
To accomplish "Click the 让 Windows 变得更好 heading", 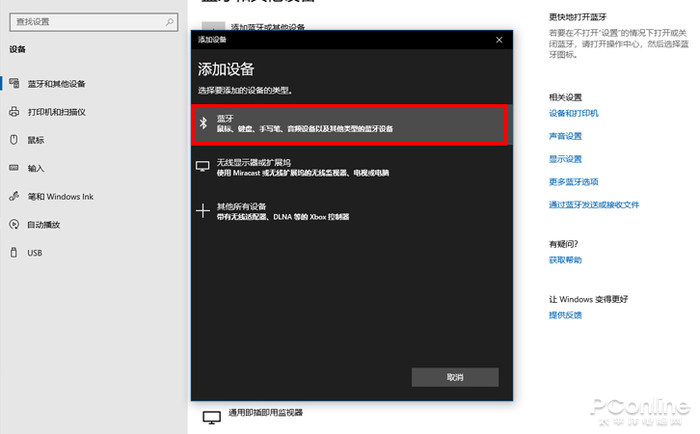I will pos(588,299).
